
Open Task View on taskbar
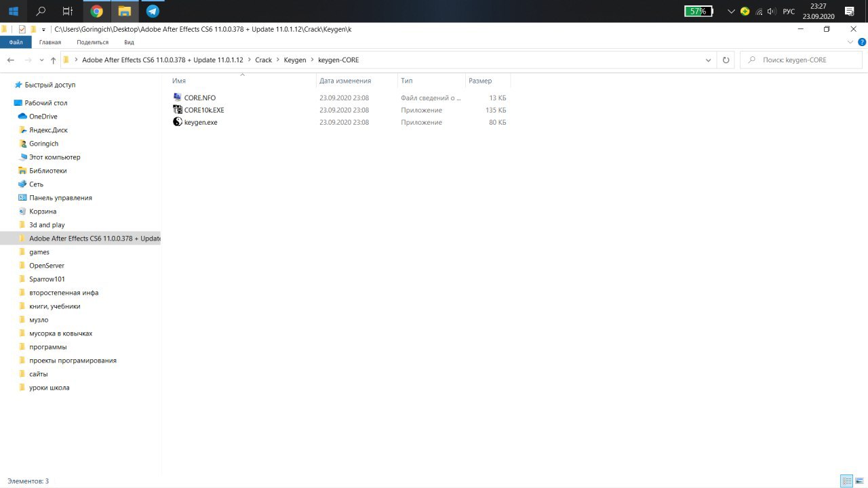pos(68,11)
